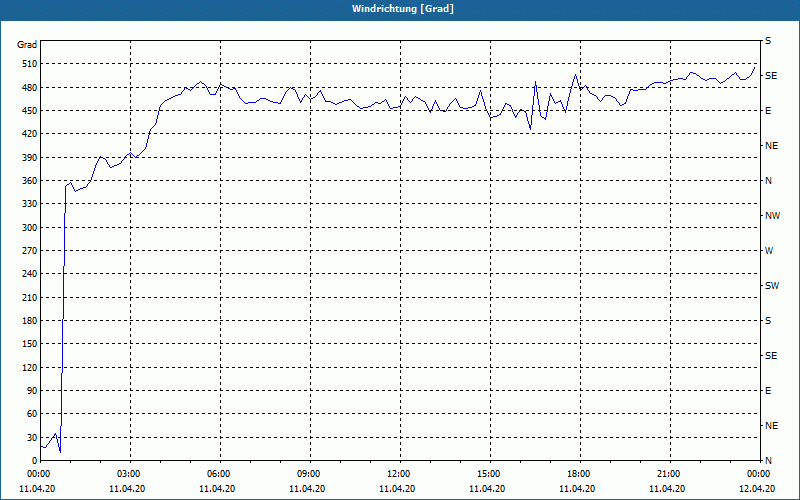Click the 270 y-axis value
The image size is (800, 500).
(30, 251)
